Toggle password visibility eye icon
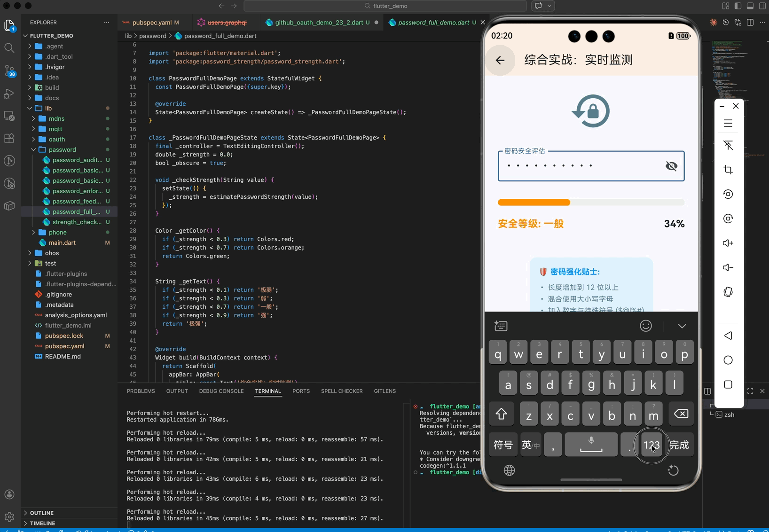This screenshot has height=532, width=769. [671, 165]
